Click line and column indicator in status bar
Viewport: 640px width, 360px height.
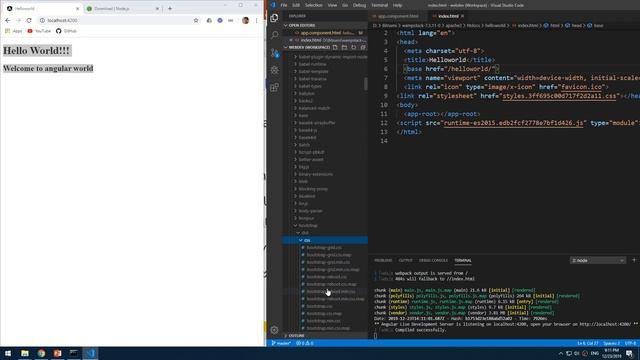click(587, 343)
